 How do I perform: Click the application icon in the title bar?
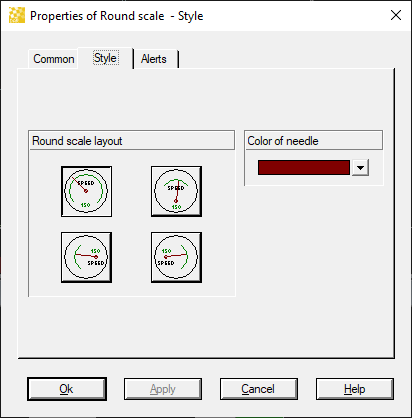17,15
